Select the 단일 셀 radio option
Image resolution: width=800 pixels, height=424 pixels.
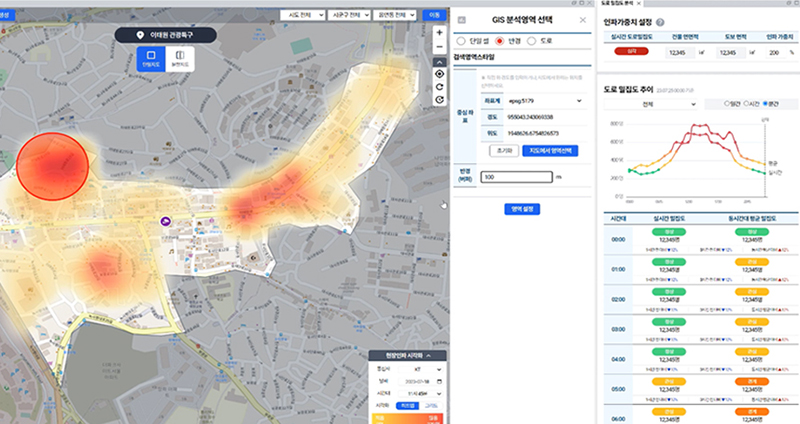pos(461,42)
